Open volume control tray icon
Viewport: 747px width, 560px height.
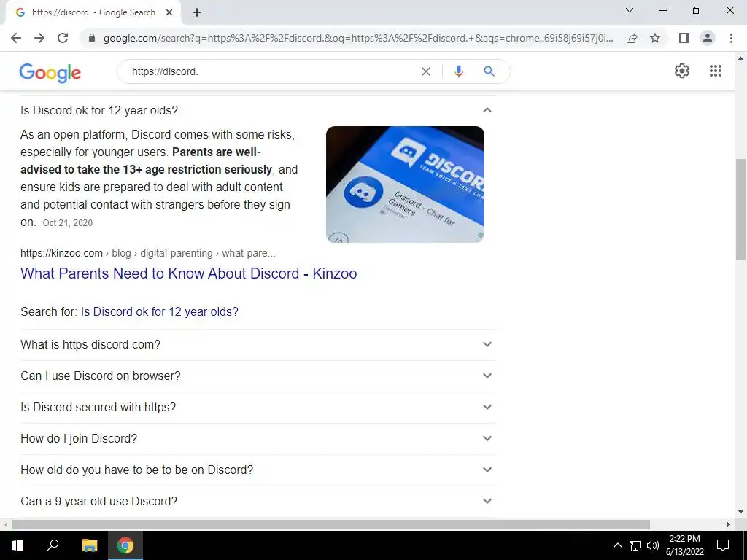pyautogui.click(x=653, y=545)
